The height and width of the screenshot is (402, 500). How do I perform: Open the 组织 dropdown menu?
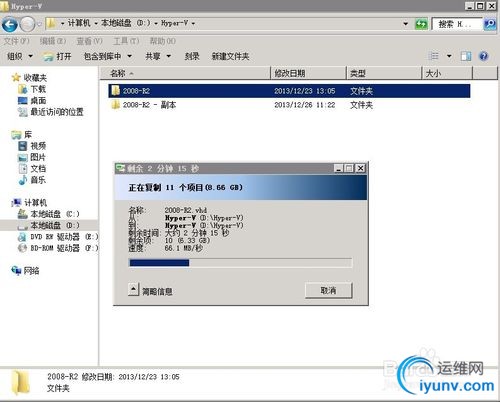(20, 56)
